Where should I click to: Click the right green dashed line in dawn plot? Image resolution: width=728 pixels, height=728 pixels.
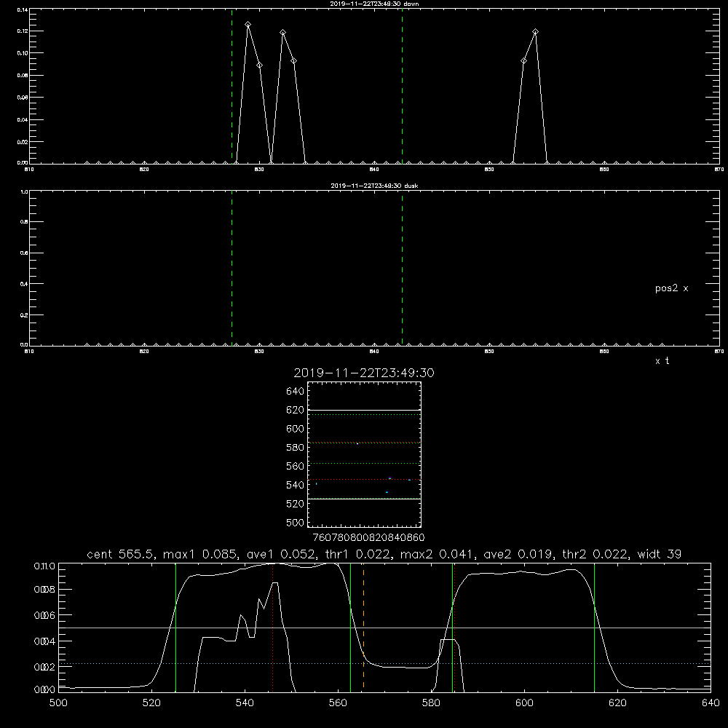(x=402, y=86)
